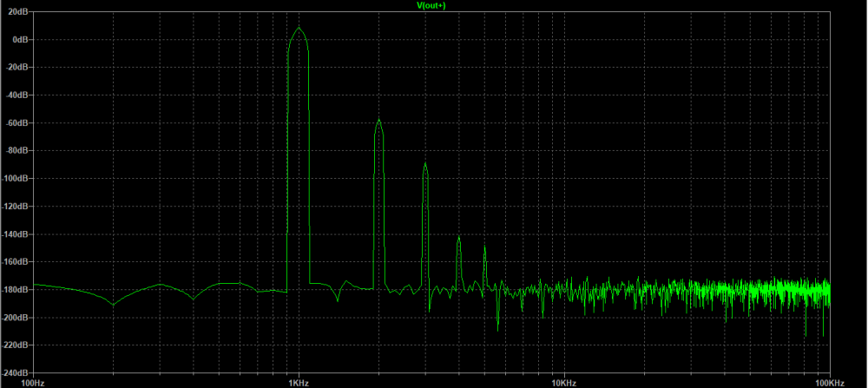Click the second harmonic peak near -60dB
Viewport: 868px width, 388px height.
tap(378, 120)
